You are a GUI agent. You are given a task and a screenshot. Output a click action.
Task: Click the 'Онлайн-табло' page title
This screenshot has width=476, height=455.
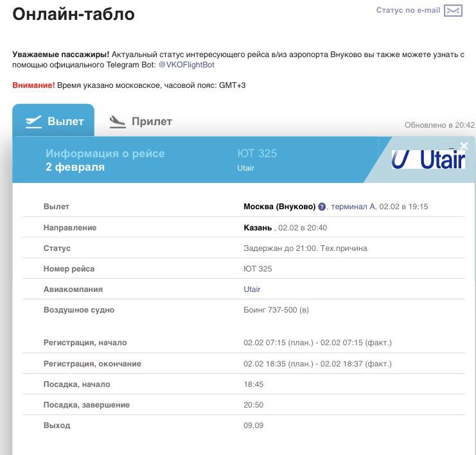[73, 14]
